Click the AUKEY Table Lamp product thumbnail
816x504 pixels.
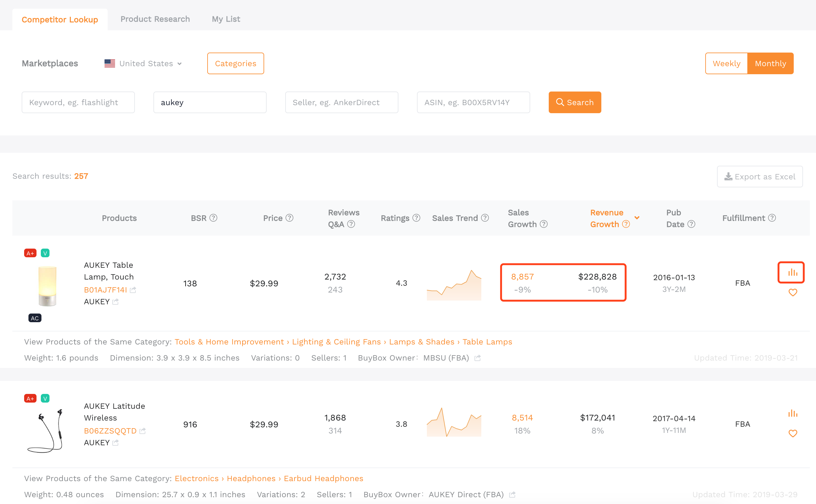(47, 286)
